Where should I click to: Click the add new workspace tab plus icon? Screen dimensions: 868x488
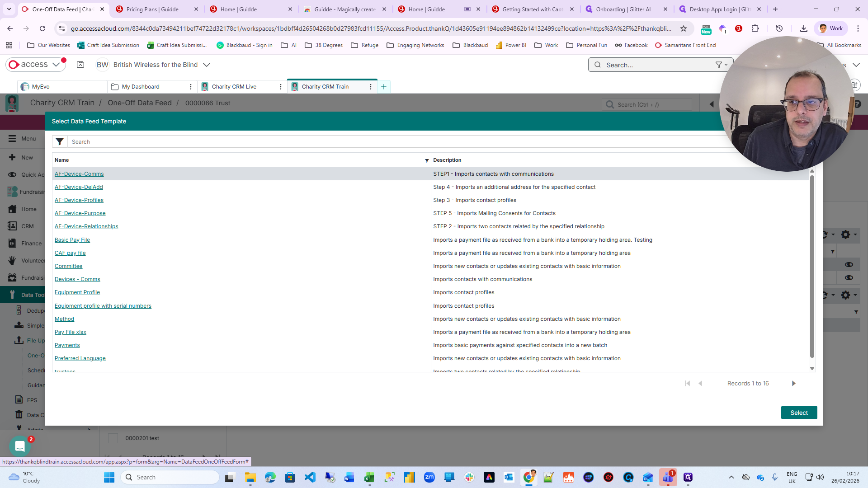point(384,87)
